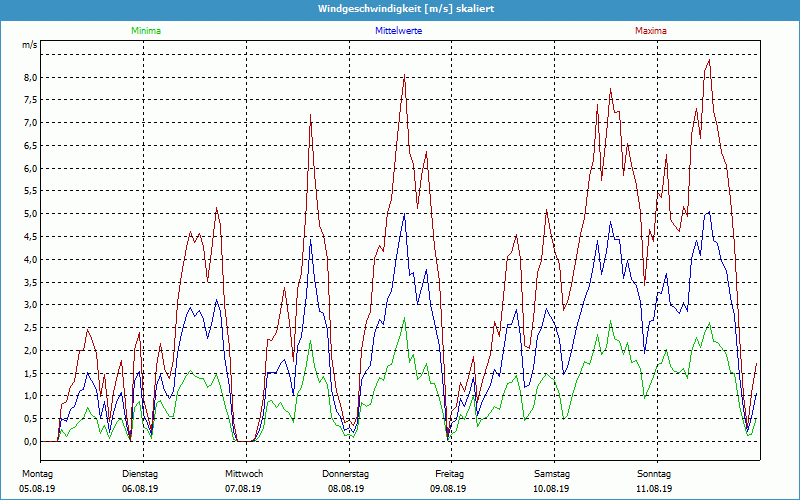Image resolution: width=800 pixels, height=500 pixels.
Task: Click the 'Mittwoch' day label
Action: (x=244, y=474)
